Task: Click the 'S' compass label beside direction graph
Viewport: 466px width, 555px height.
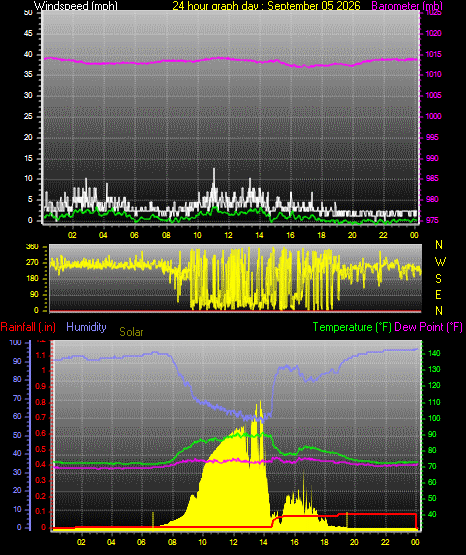Action: point(438,279)
